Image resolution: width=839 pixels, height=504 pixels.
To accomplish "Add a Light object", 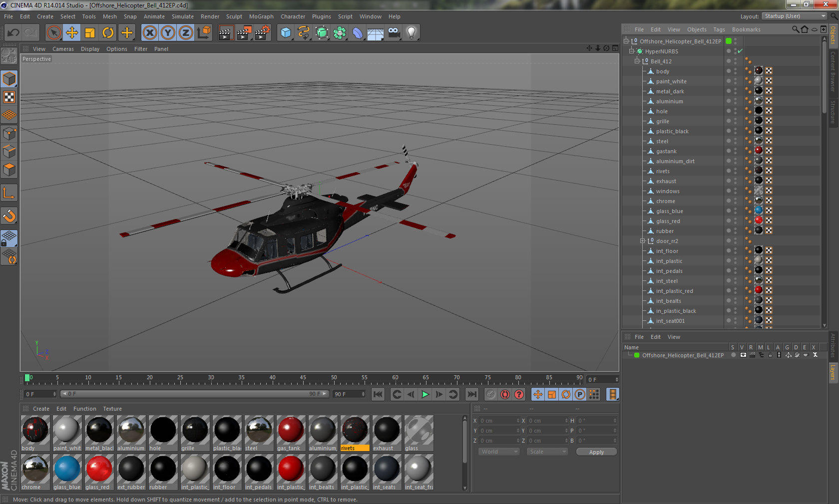I will click(412, 33).
